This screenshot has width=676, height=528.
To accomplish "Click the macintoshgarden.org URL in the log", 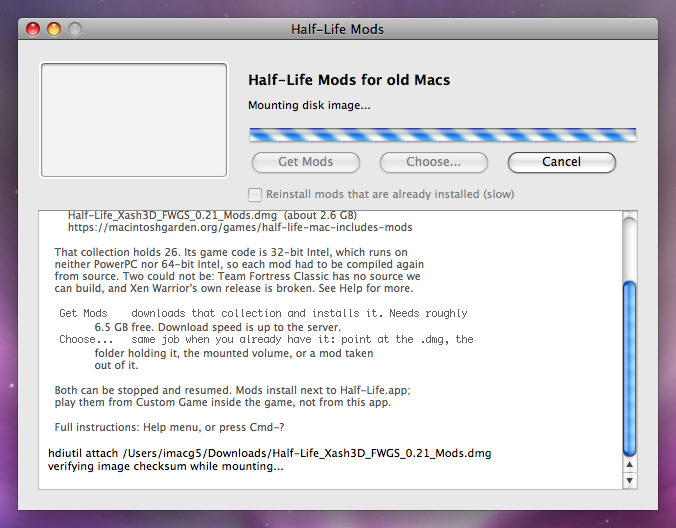I will [x=240, y=227].
